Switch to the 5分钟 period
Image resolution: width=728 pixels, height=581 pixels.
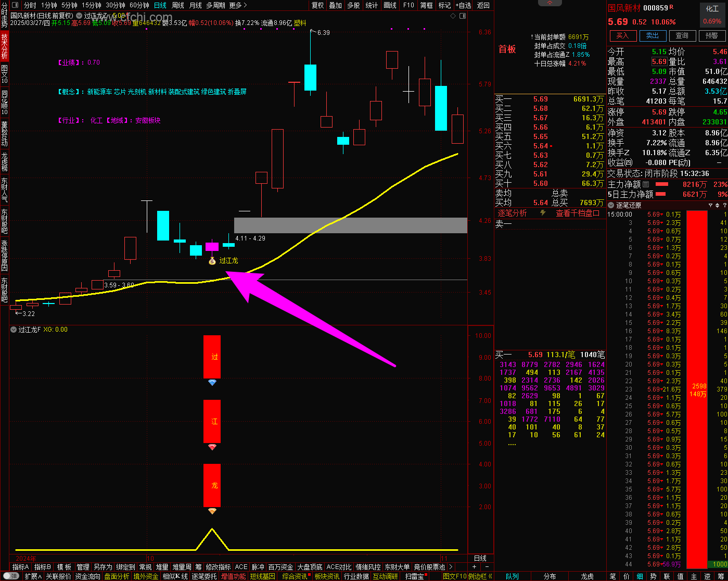click(x=69, y=5)
